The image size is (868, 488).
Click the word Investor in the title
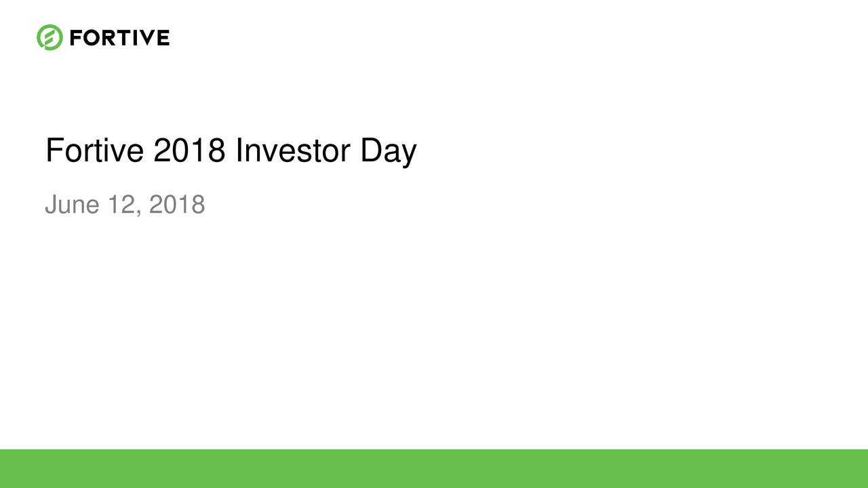pyautogui.click(x=293, y=150)
